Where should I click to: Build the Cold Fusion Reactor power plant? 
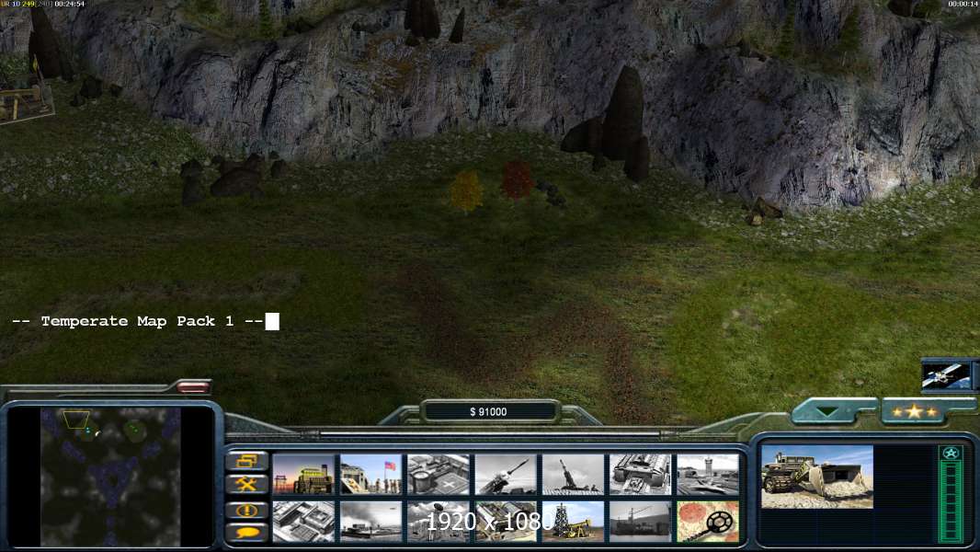point(303,475)
